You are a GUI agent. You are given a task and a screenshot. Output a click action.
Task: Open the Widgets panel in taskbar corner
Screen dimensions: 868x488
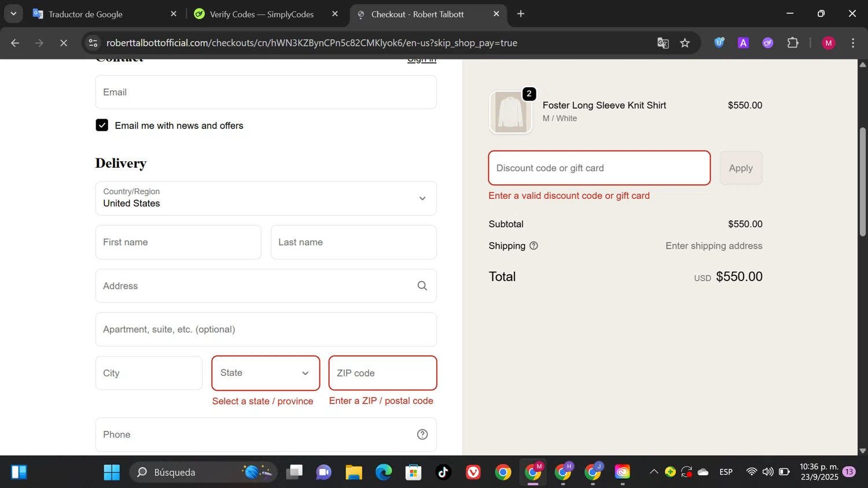tap(19, 472)
